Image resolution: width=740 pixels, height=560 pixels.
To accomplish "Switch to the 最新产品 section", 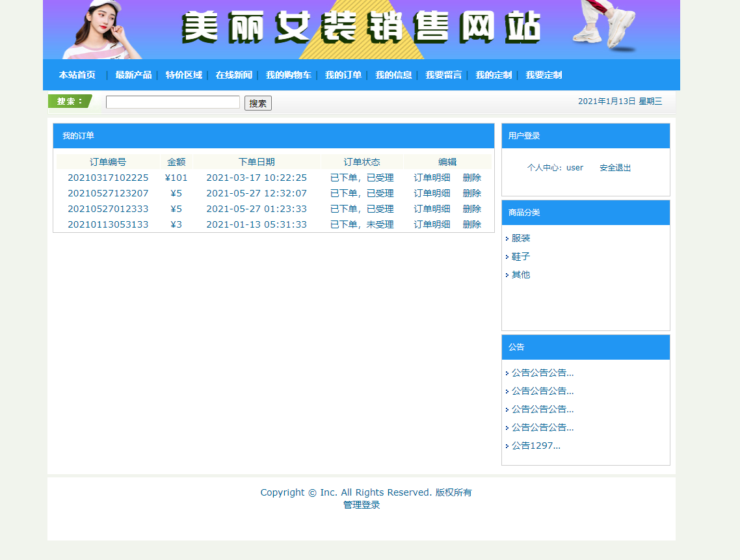I will (133, 75).
